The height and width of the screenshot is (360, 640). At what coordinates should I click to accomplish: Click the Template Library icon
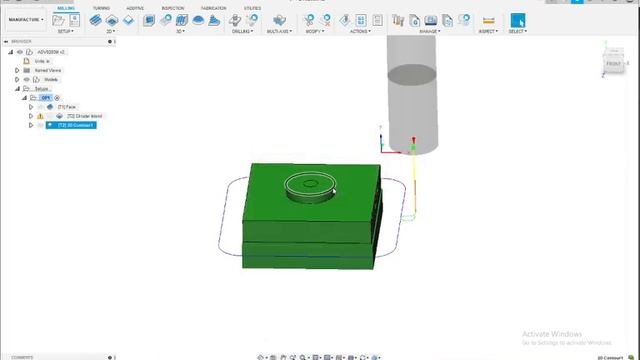pos(447,20)
